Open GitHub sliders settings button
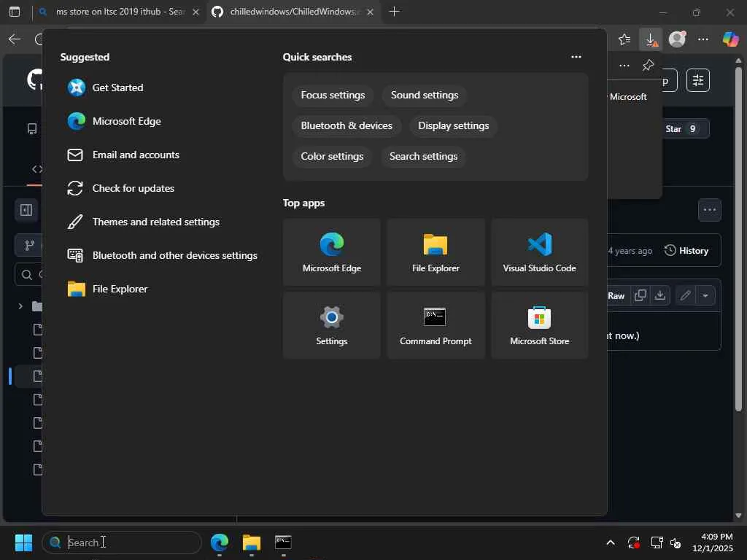Image resolution: width=747 pixels, height=560 pixels. pyautogui.click(x=698, y=80)
